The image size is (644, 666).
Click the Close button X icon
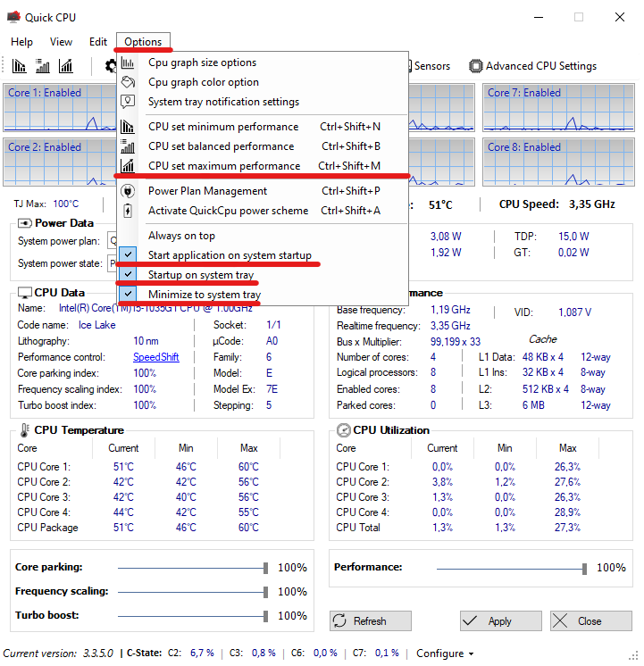tap(560, 621)
